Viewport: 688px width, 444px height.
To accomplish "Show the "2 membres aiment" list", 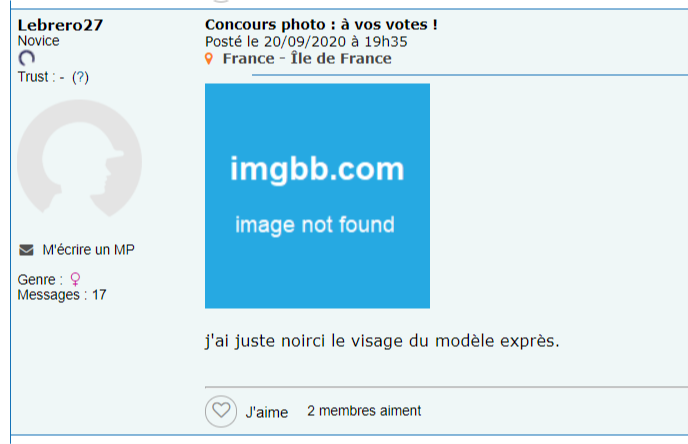I will coord(364,411).
